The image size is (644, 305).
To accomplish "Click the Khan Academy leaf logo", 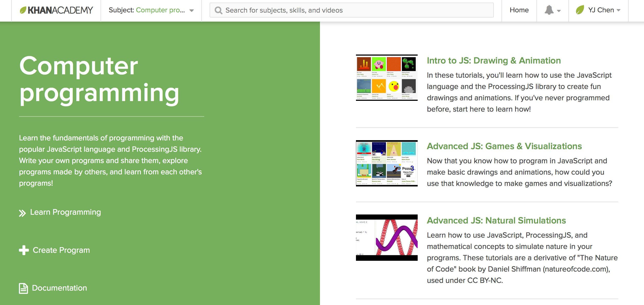I will [23, 10].
